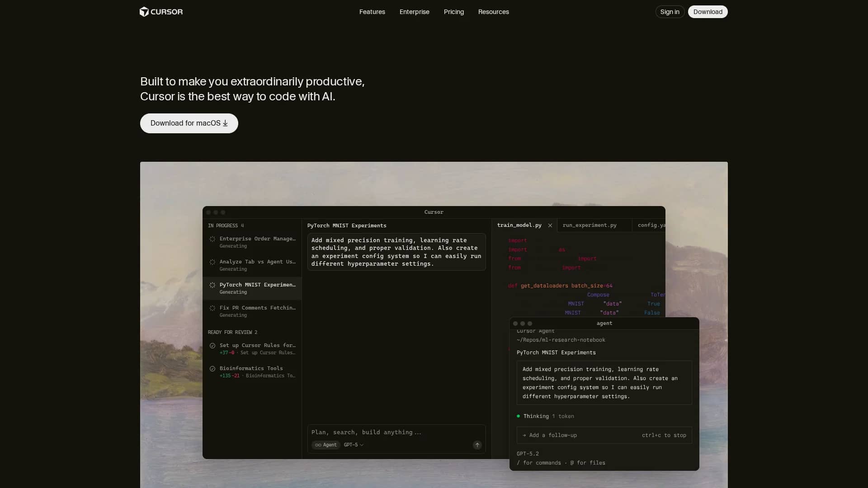Click the GPT-5.2 label in agent window
Image resolution: width=868 pixels, height=488 pixels.
tap(528, 454)
